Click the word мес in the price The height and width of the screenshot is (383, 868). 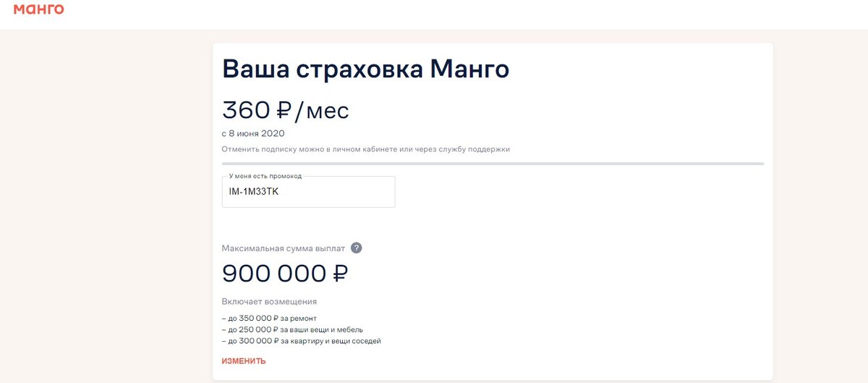click(x=328, y=111)
